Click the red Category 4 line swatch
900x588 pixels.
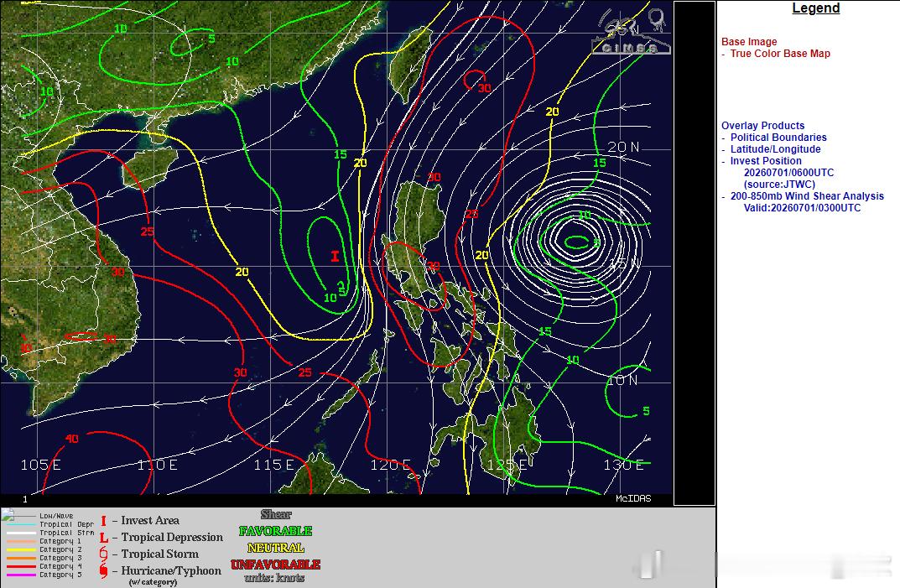[21, 567]
